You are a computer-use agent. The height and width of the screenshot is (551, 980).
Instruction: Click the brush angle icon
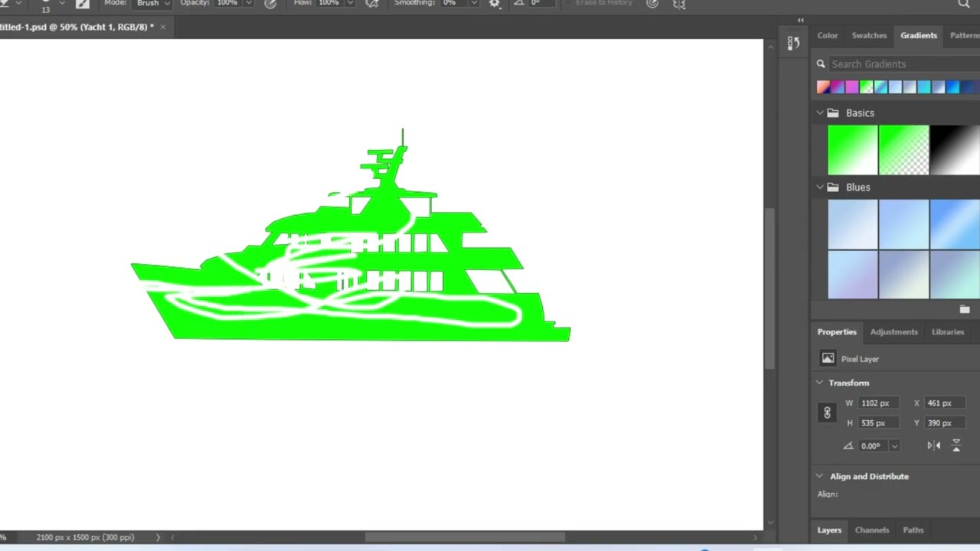coord(520,4)
